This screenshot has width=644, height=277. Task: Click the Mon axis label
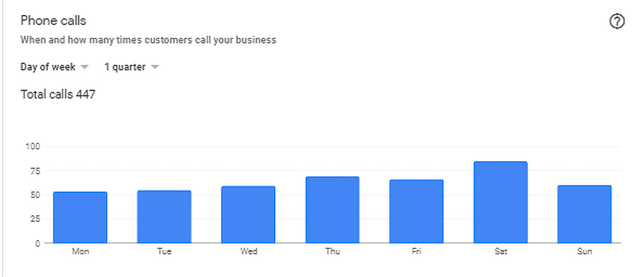[80, 251]
